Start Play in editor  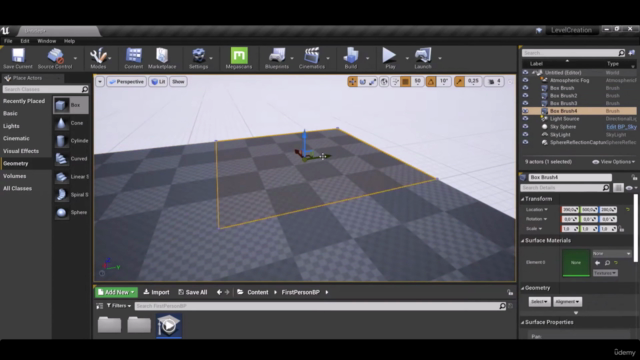[390, 58]
